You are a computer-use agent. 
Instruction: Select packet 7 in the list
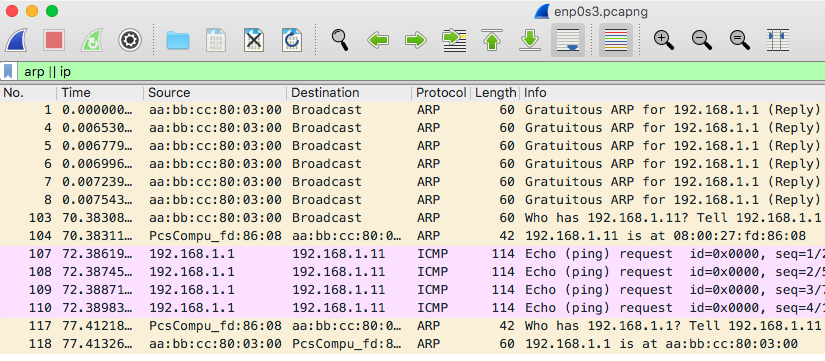pos(412,182)
